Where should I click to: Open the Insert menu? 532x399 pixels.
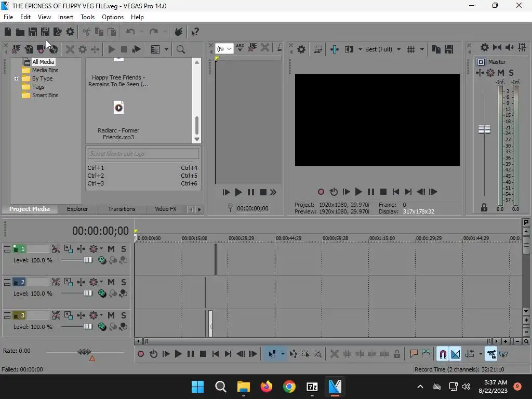(x=65, y=17)
